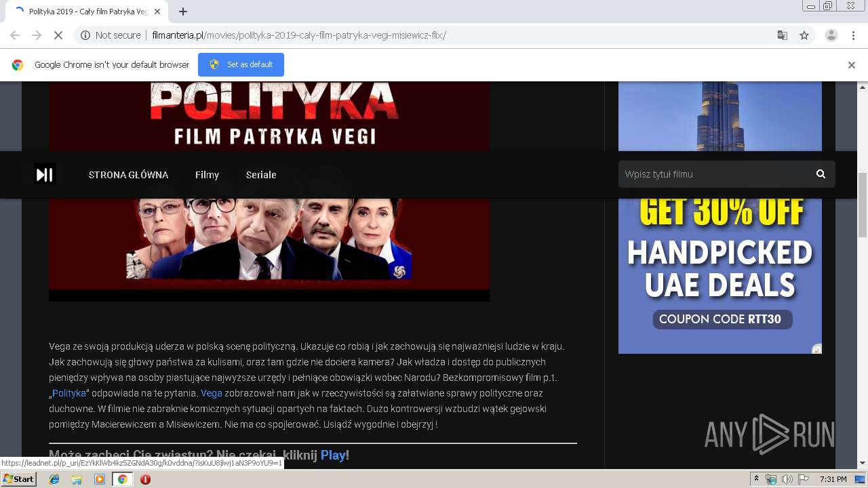Dismiss the default browser notification bar
Screen dimensions: 868x488
click(852, 65)
